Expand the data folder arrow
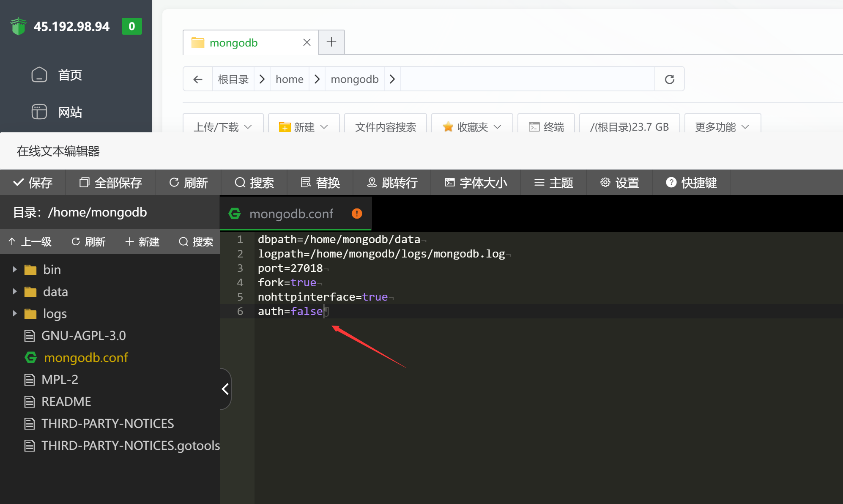Image resolution: width=843 pixels, height=504 pixels. coord(15,291)
